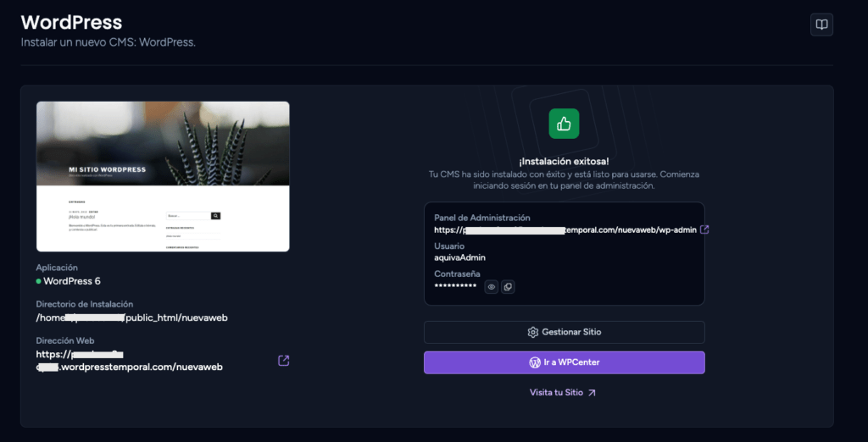Open Dirección Web external link icon

click(x=283, y=361)
